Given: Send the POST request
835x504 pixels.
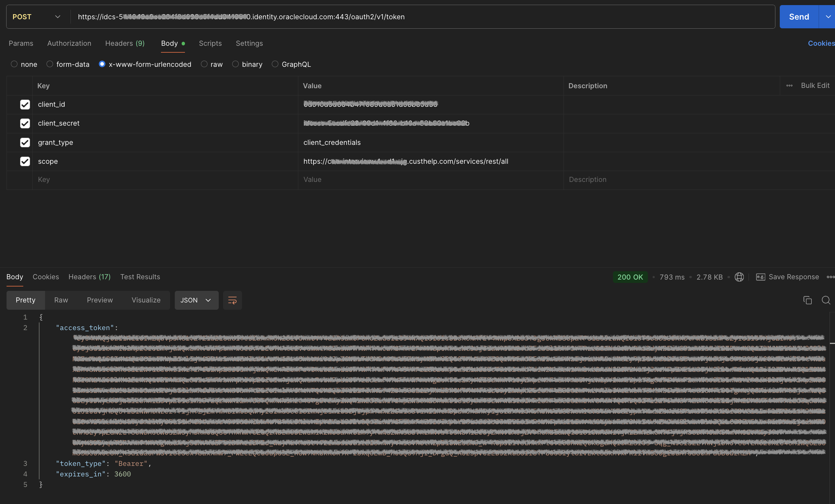Looking at the screenshot, I should (x=799, y=16).
